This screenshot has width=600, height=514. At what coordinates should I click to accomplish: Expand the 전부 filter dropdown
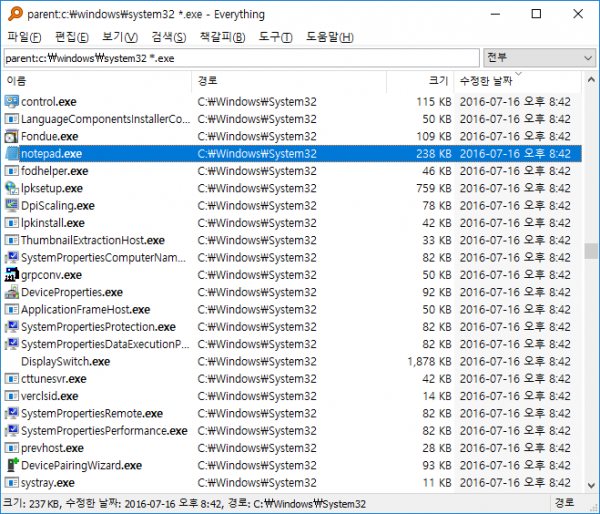(540, 58)
